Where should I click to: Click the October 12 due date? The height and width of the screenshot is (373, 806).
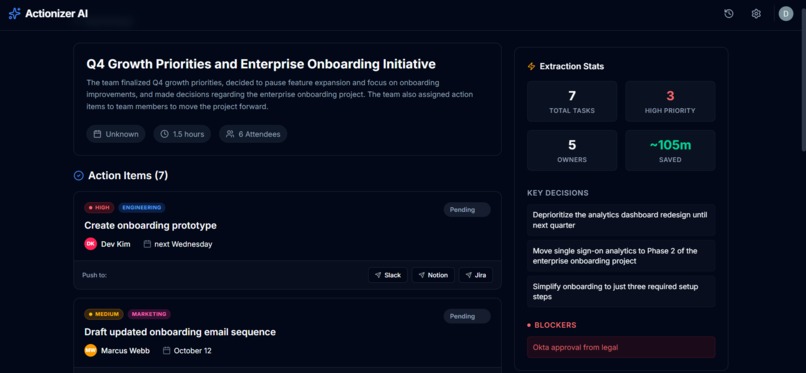click(x=192, y=351)
